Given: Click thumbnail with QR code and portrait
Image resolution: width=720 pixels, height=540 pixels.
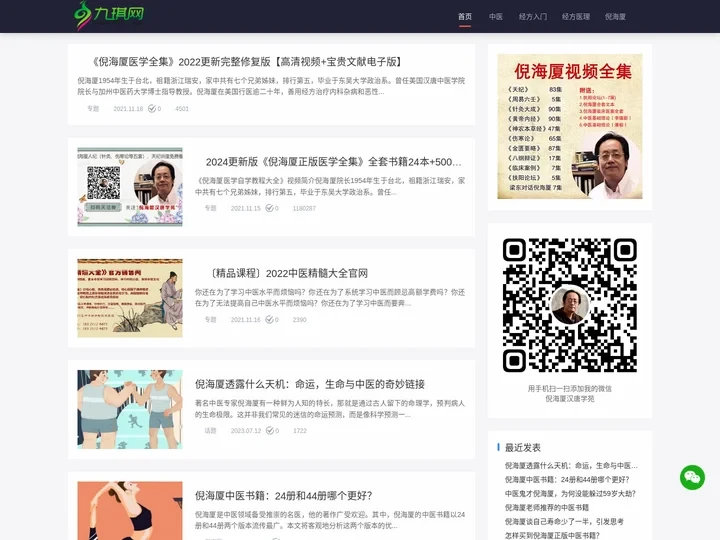Looking at the screenshot, I should click(130, 186).
